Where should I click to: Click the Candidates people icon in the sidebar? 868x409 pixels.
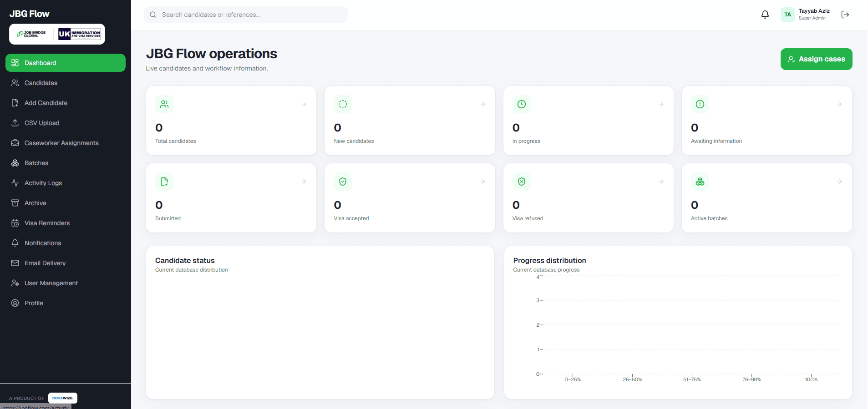(x=15, y=83)
